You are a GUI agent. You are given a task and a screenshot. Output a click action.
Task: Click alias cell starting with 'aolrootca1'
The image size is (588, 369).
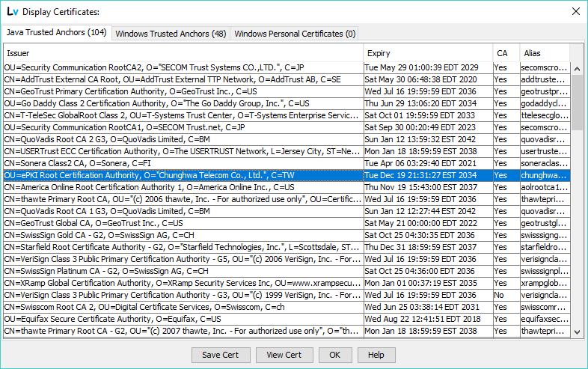545,187
